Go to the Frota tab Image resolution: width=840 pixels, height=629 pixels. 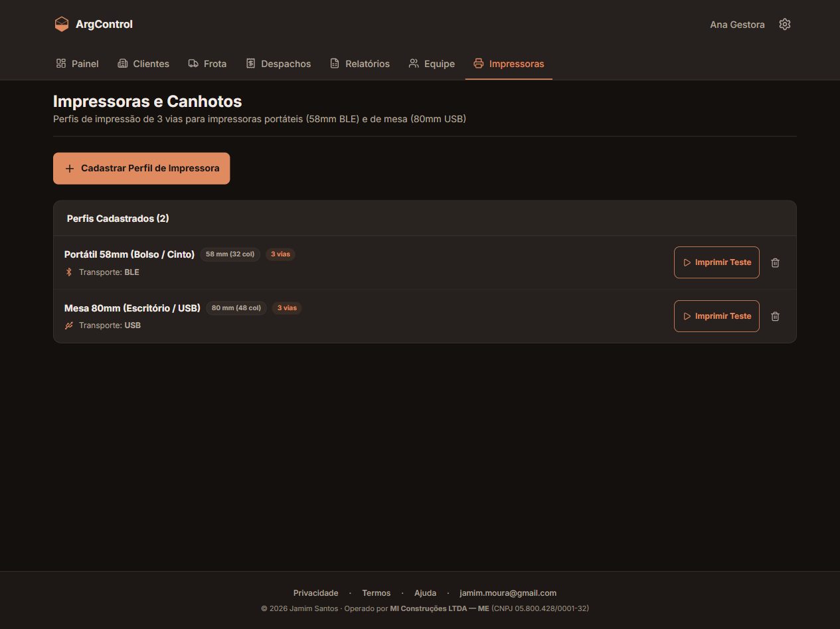pyautogui.click(x=207, y=64)
